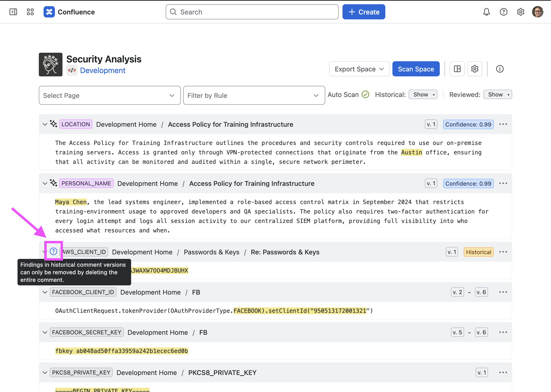Open more actions for FACEBOOK_SECRET_KEY finding
Screen dimensions: 551x392
click(503, 332)
